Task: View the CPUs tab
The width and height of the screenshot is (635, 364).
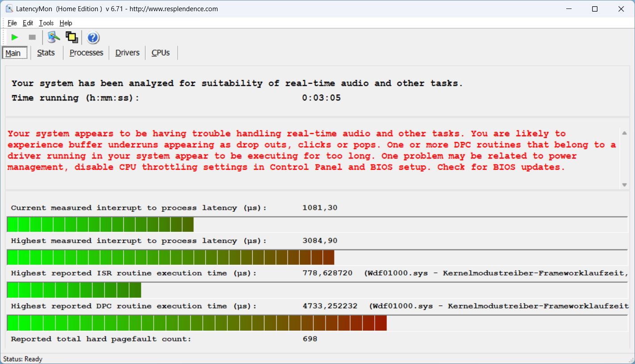Action: click(x=160, y=53)
